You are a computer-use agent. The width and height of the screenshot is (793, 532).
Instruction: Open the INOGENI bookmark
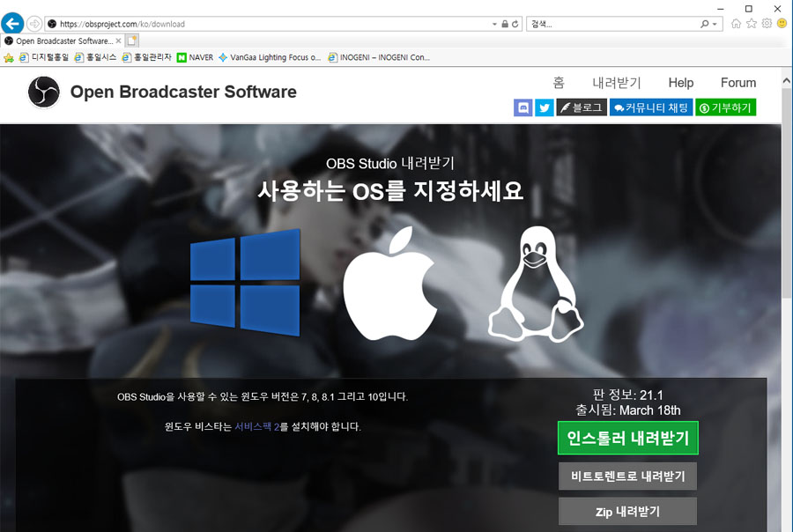(x=379, y=57)
